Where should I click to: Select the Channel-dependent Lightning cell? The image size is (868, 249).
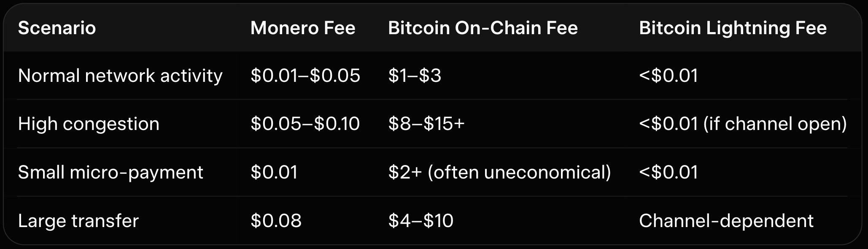point(726,221)
